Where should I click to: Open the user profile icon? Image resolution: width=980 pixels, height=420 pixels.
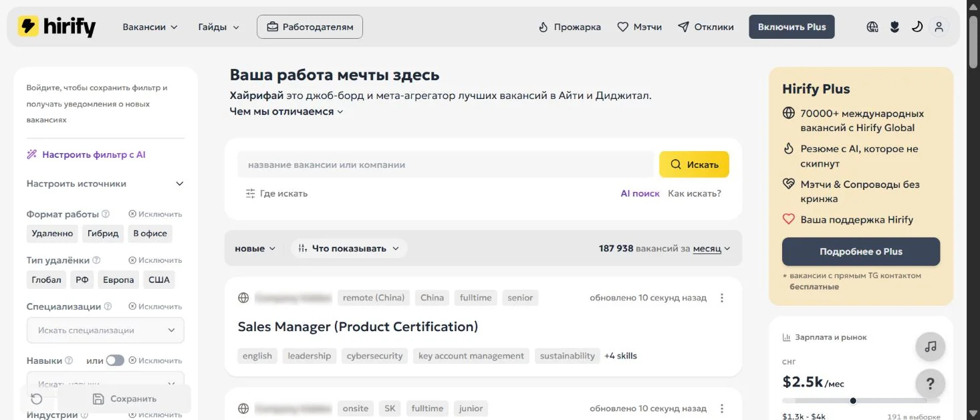pos(939,27)
